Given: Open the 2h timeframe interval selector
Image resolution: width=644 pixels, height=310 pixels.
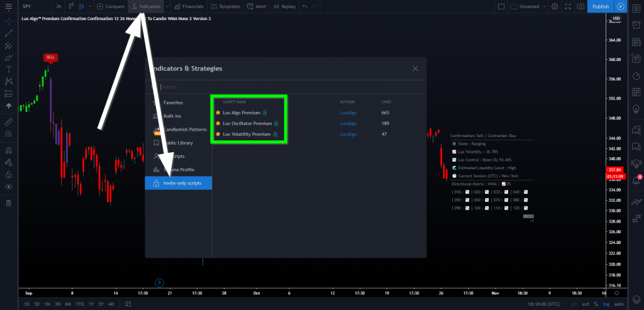Looking at the screenshot, I should [58, 6].
